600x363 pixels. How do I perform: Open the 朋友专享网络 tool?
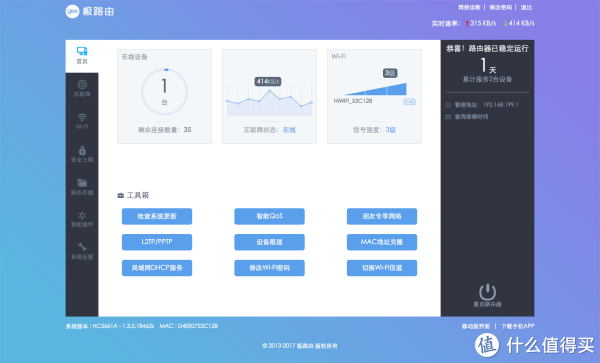pyautogui.click(x=382, y=216)
